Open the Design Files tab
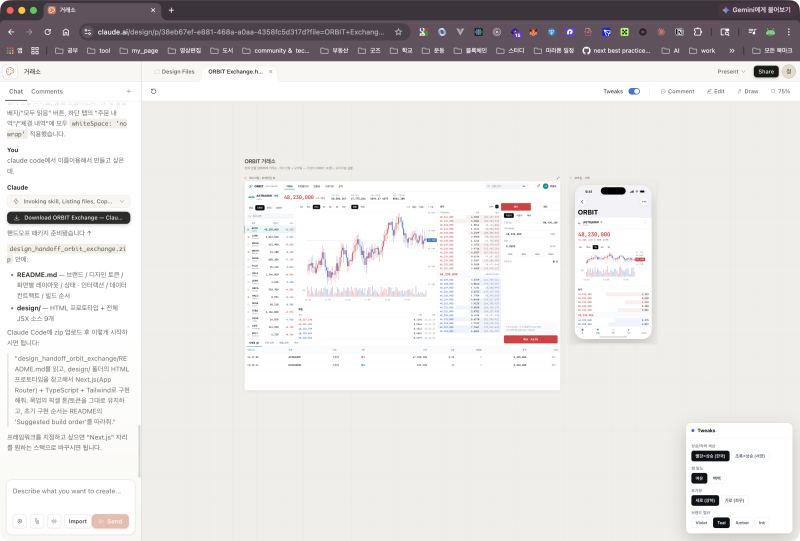800x541 pixels. [174, 71]
